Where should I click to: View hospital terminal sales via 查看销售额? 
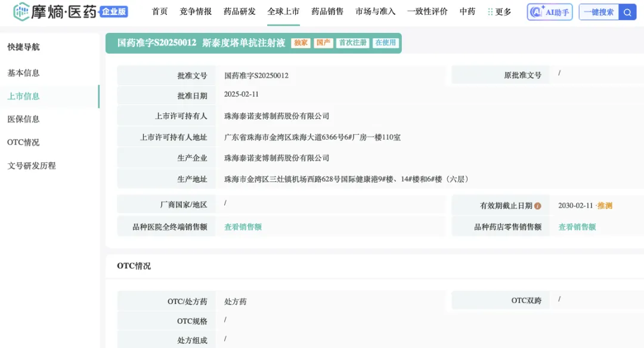click(x=243, y=227)
